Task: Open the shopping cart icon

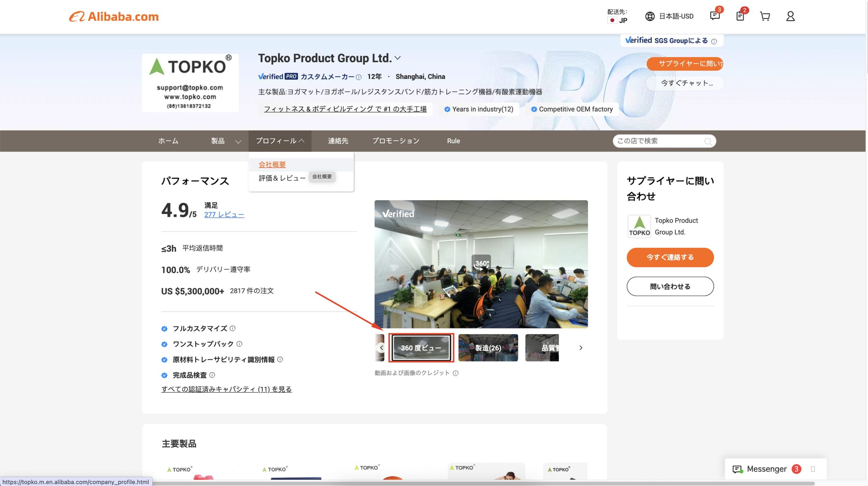Action: [x=765, y=16]
